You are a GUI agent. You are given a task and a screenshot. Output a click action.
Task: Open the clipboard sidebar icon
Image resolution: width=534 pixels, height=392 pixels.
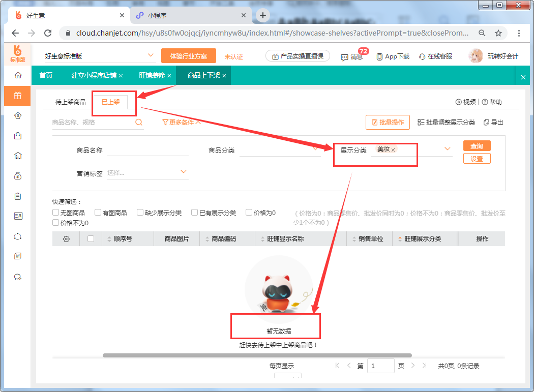tap(18, 196)
